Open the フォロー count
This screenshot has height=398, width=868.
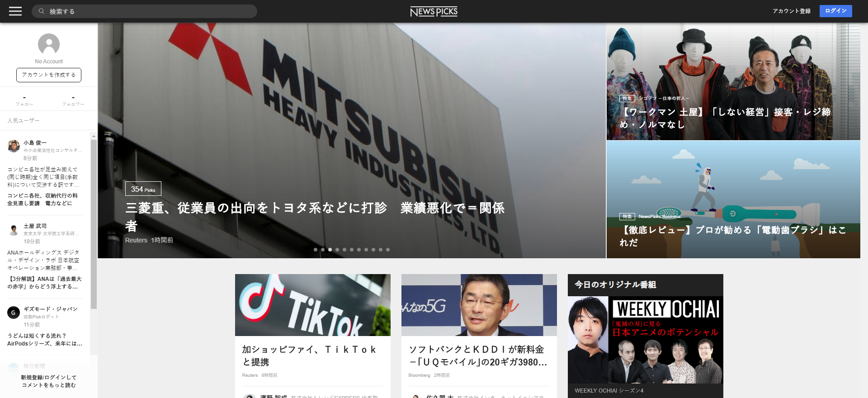24,100
